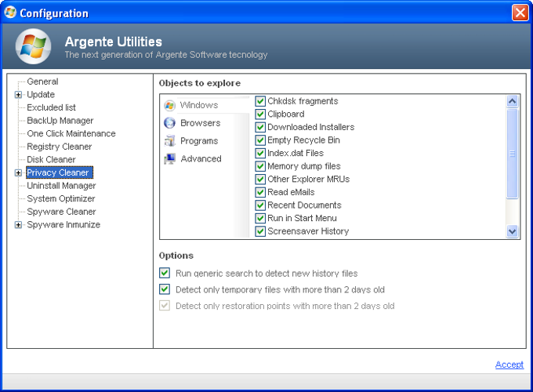Toggle Run in Start Menu checkbox
This screenshot has height=392, width=533.
260,218
